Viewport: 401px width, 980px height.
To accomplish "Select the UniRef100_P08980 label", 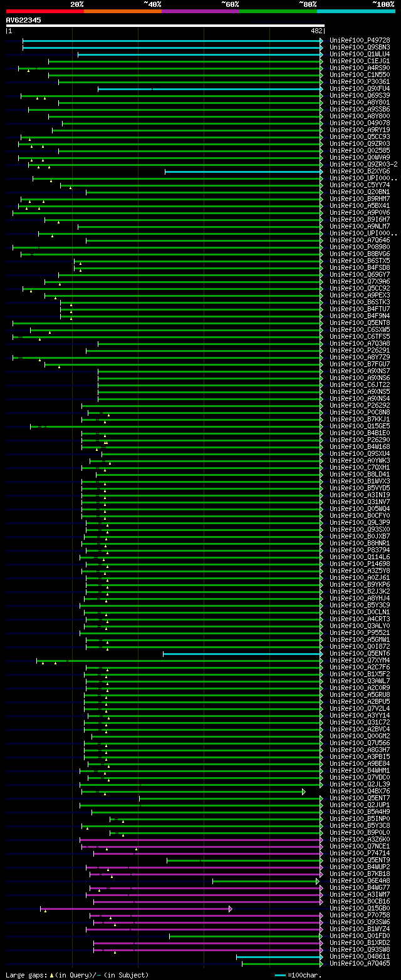I will click(x=360, y=247).
